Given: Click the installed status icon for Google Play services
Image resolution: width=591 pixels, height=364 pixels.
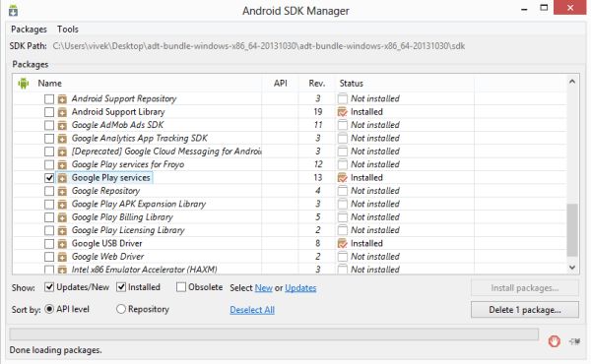Looking at the screenshot, I should [x=342, y=178].
